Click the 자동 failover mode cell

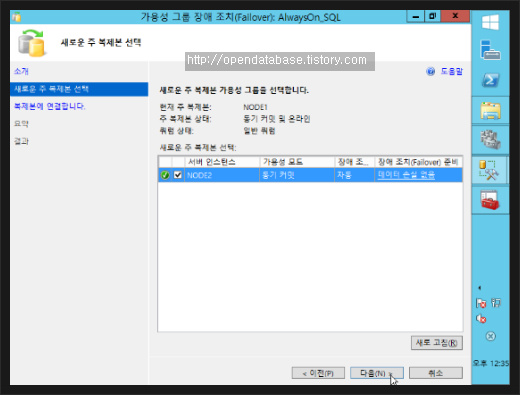coord(355,175)
